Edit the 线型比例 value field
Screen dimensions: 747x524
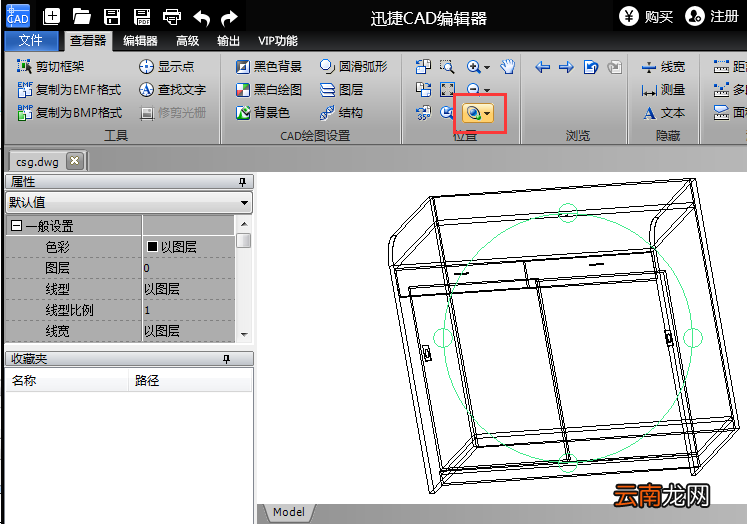click(x=189, y=310)
